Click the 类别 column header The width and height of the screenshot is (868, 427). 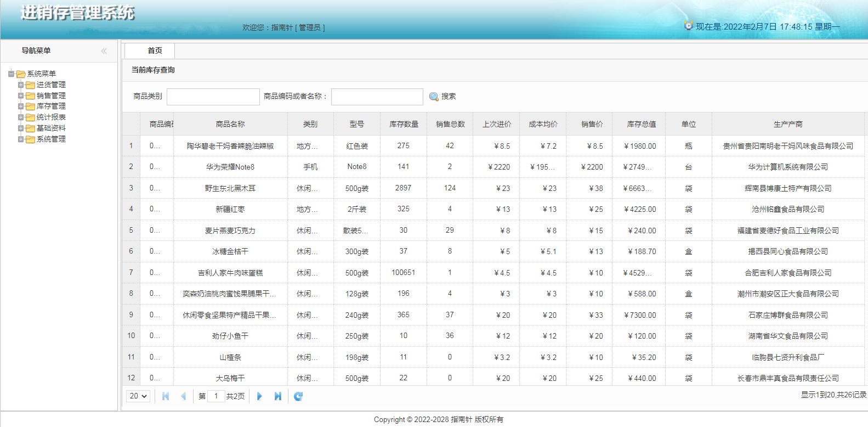point(310,125)
